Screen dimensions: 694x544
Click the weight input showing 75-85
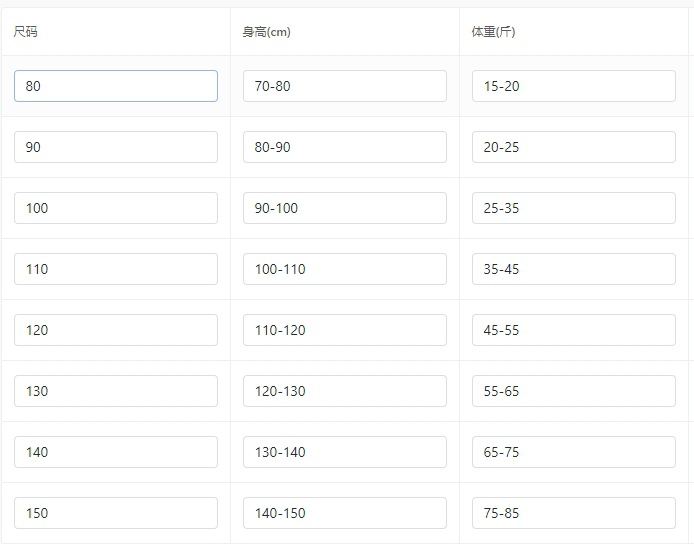pyautogui.click(x=573, y=513)
